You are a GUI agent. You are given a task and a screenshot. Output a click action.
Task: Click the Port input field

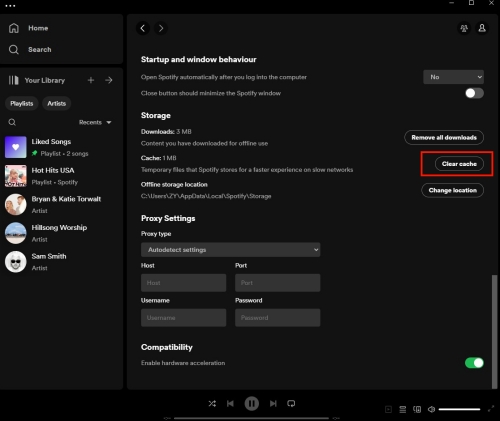pos(278,283)
